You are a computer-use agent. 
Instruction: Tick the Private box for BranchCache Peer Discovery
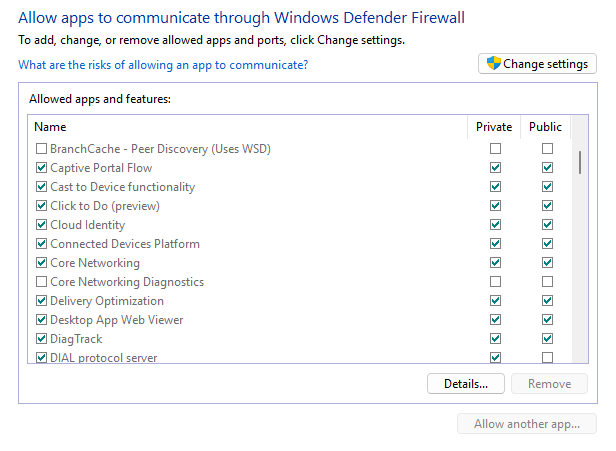495,148
